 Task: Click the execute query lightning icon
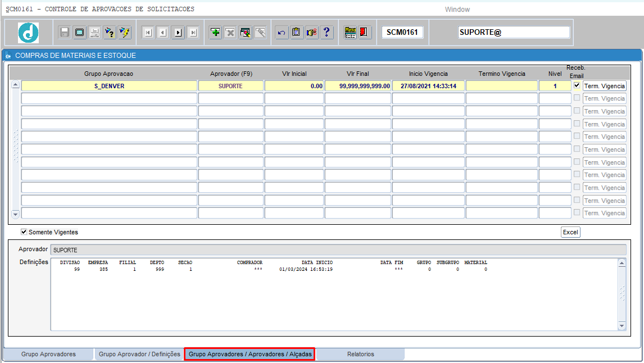125,32
